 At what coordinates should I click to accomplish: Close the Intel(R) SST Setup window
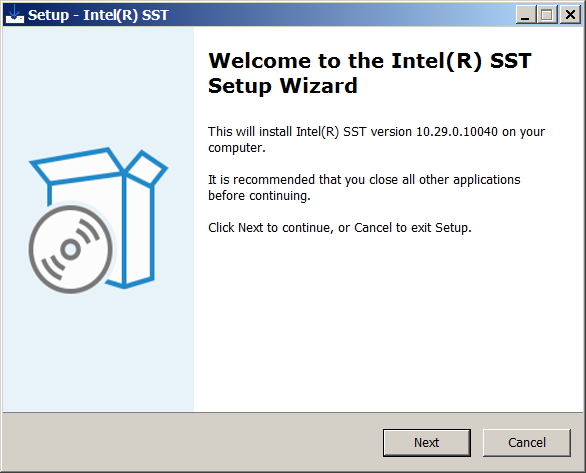(x=570, y=15)
